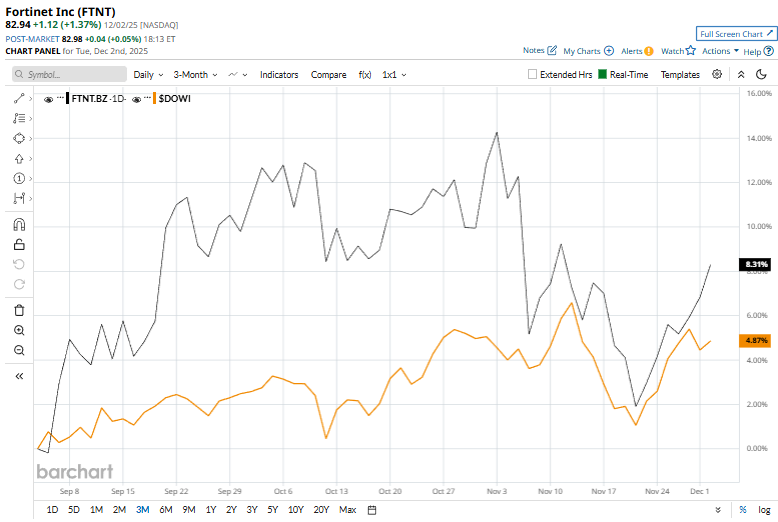
Task: Click the 8.31% FTNT price label
Action: pyautogui.click(x=755, y=264)
